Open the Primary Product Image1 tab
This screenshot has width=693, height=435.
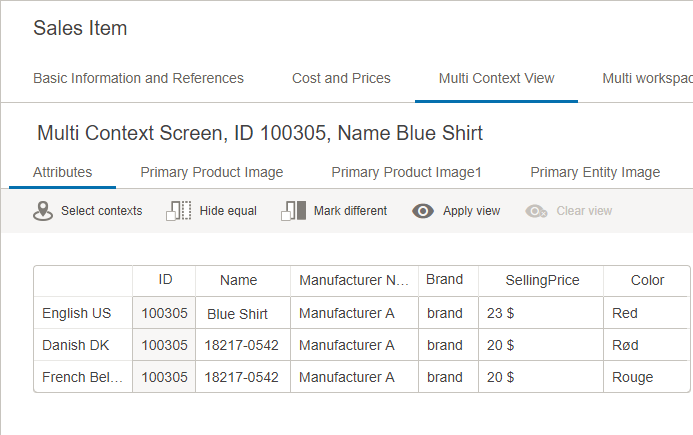406,172
